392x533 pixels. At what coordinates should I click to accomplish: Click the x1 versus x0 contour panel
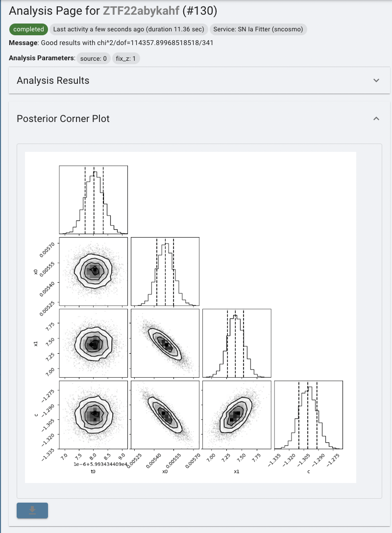pos(165,343)
